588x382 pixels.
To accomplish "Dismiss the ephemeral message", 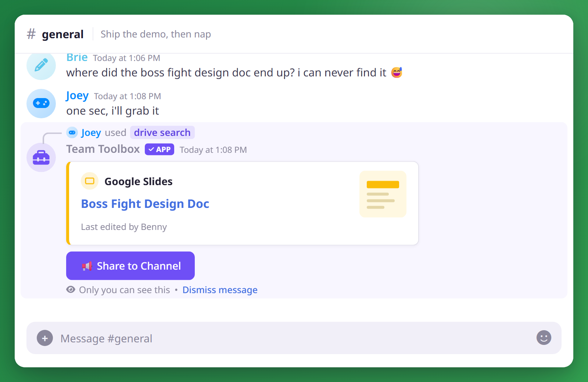I will [x=220, y=290].
